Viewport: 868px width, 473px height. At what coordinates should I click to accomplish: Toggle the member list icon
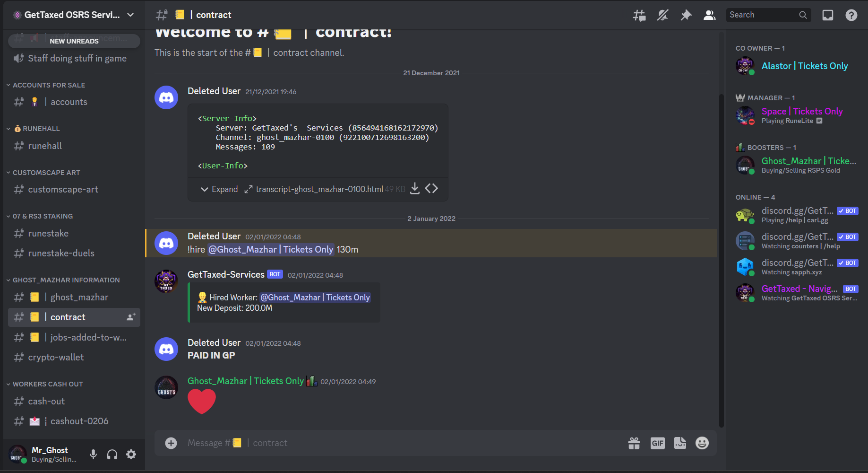click(x=709, y=15)
